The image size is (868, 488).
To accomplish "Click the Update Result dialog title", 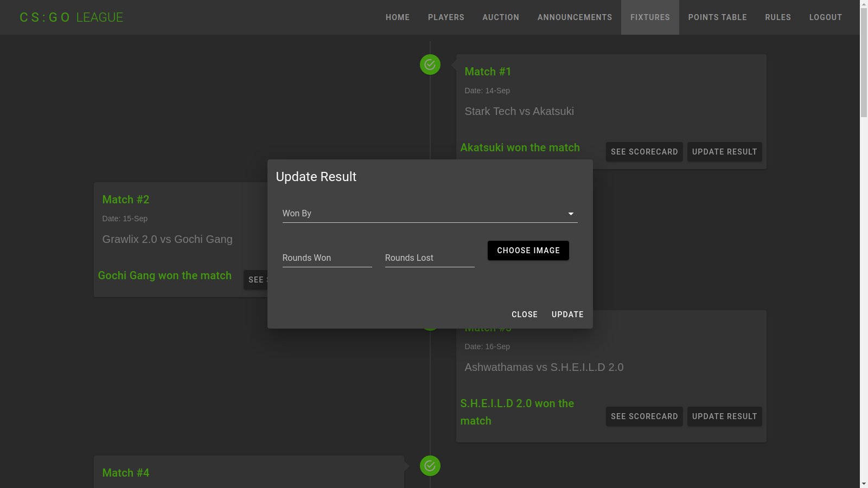I will 316,177.
